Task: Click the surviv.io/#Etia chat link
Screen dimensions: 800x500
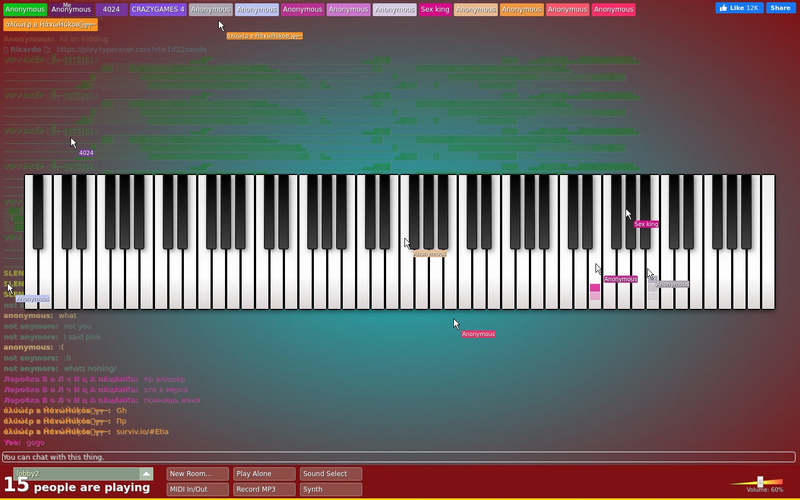Action: (x=142, y=432)
